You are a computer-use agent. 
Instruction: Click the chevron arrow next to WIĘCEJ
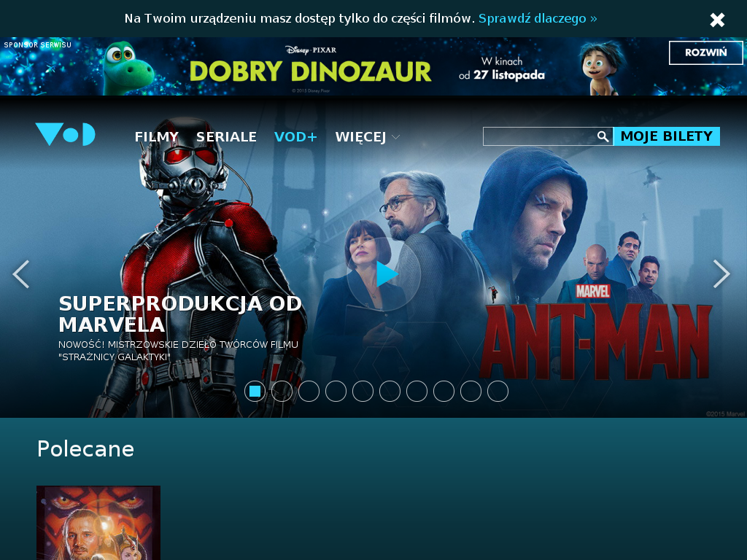click(x=395, y=137)
